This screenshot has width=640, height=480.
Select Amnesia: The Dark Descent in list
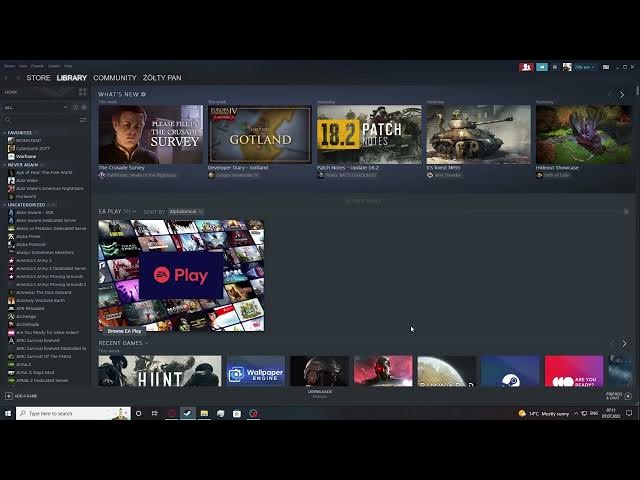[44, 292]
